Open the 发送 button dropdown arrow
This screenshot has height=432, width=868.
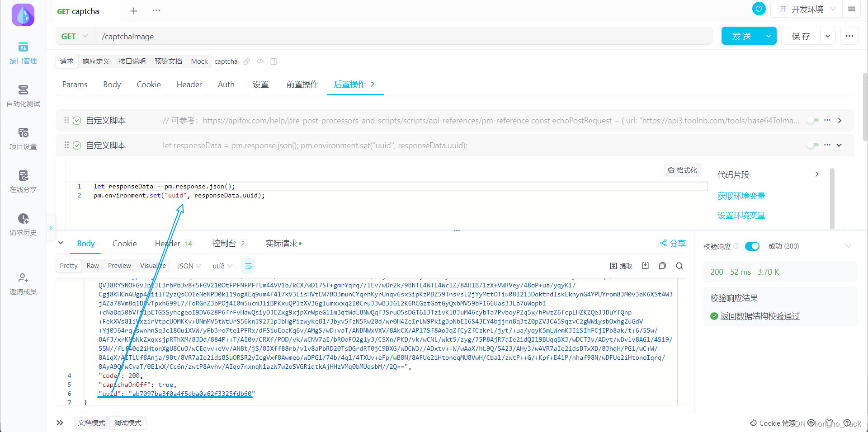(769, 36)
